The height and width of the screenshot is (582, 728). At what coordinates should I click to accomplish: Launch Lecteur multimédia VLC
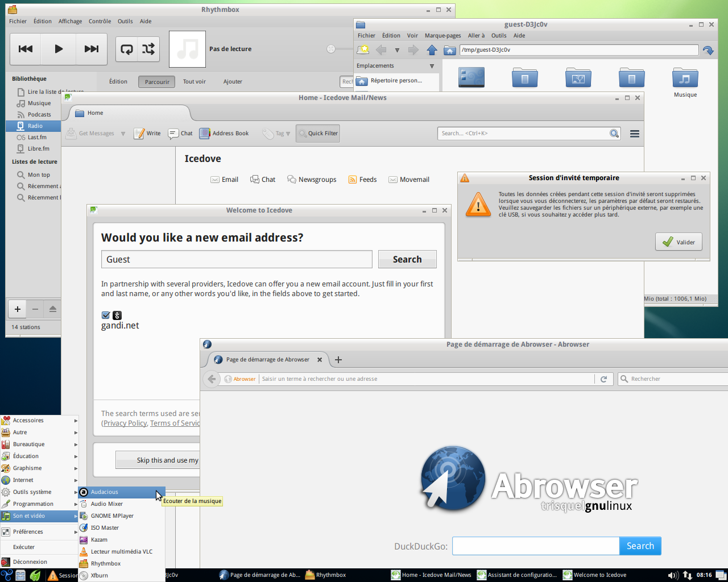pos(122,552)
